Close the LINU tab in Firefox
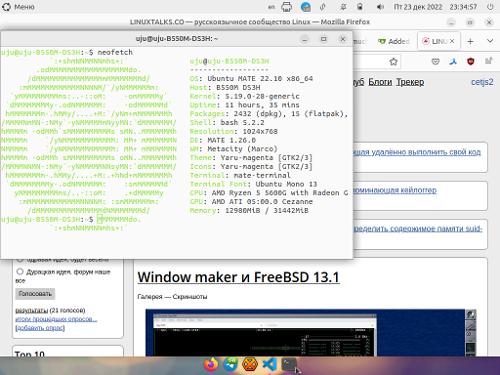The width and height of the screenshot is (500, 375). pyautogui.click(x=452, y=41)
